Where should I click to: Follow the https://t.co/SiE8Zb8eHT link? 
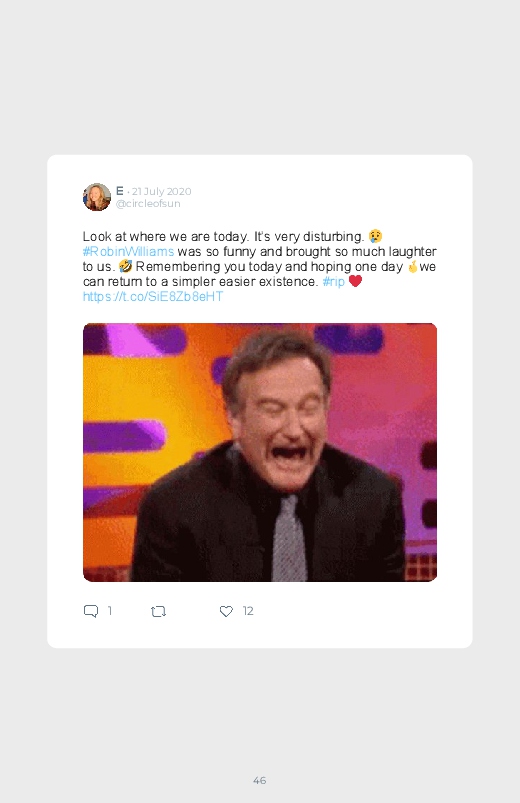(153, 297)
